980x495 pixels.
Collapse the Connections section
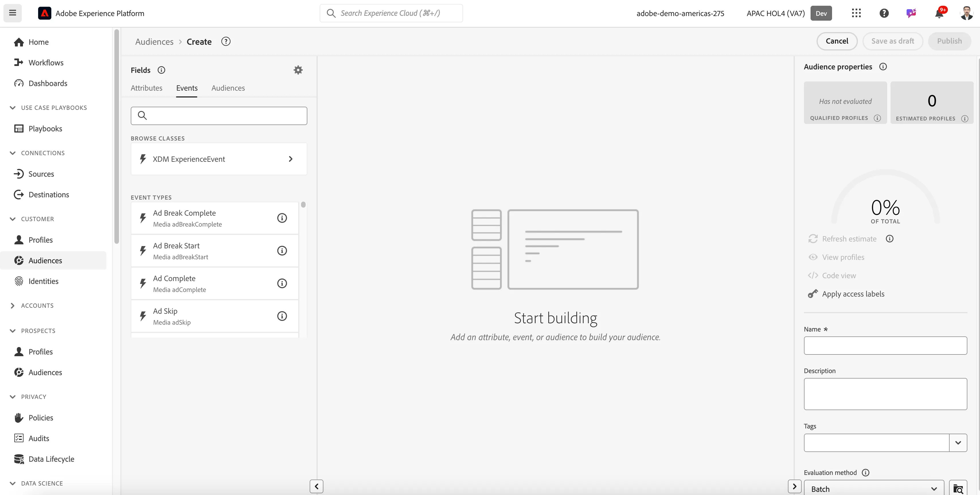pyautogui.click(x=13, y=153)
